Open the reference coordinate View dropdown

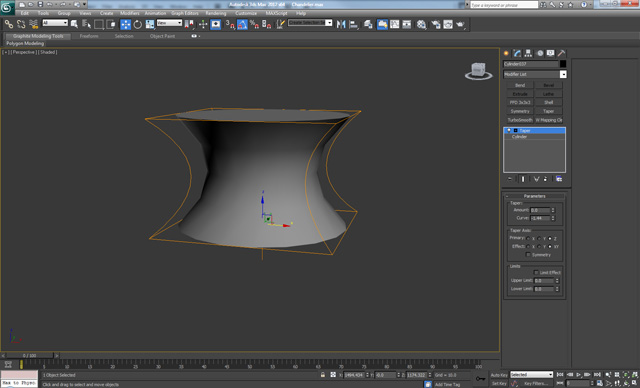coord(169,23)
